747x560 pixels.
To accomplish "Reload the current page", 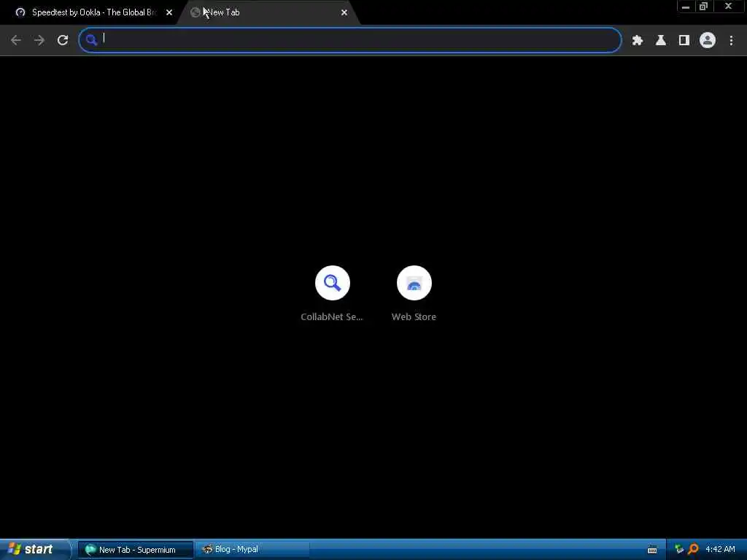I will point(63,41).
